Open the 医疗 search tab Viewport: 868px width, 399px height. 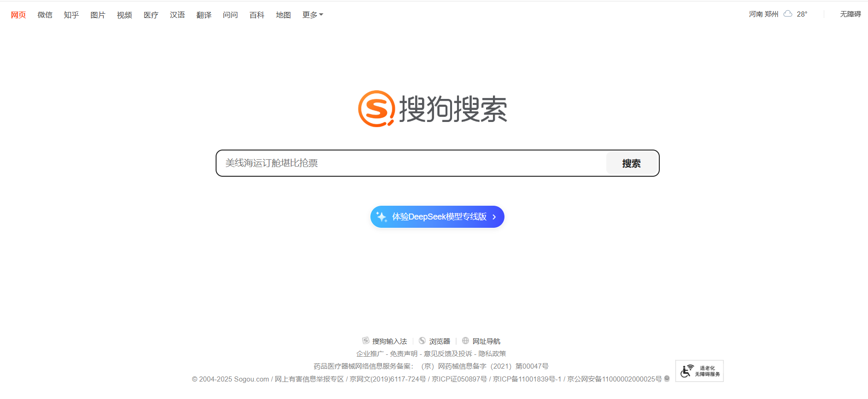coord(151,15)
